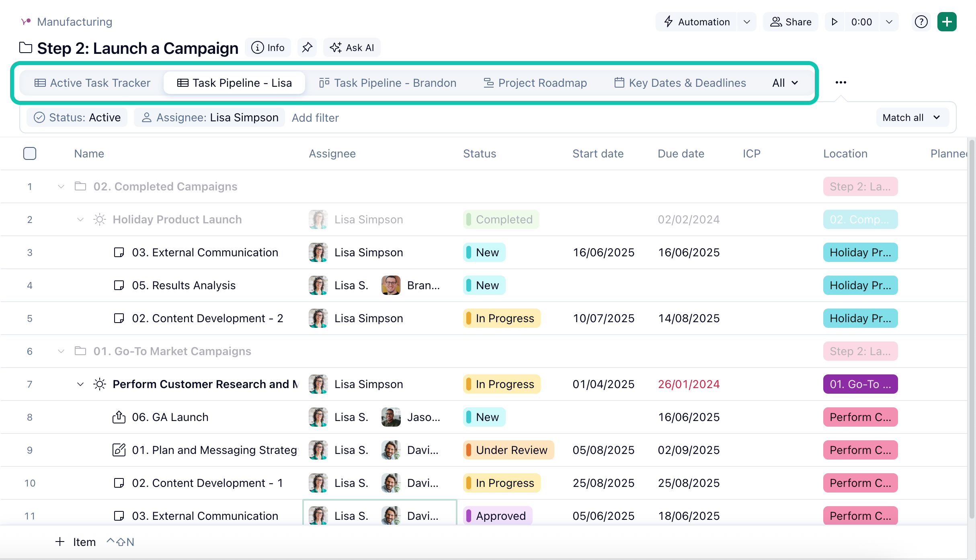Image resolution: width=976 pixels, height=560 pixels.
Task: Start the timer play button
Action: pos(835,22)
